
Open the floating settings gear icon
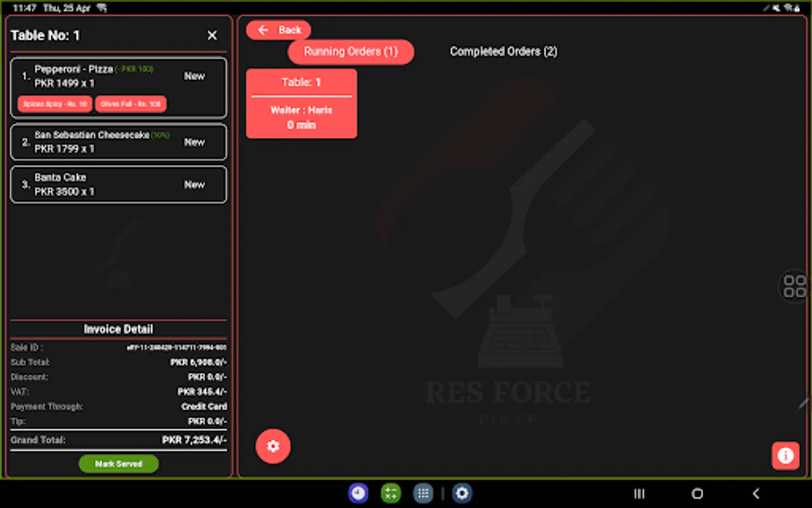[x=273, y=446]
